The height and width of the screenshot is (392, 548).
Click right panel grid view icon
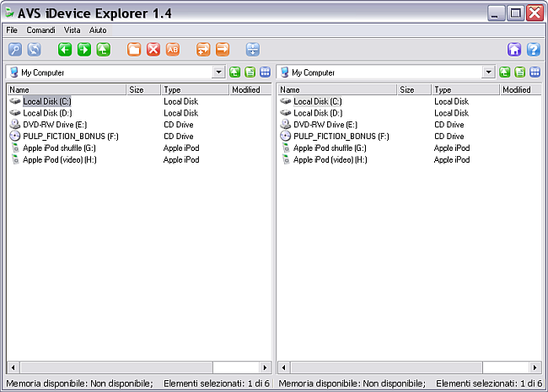pos(535,72)
